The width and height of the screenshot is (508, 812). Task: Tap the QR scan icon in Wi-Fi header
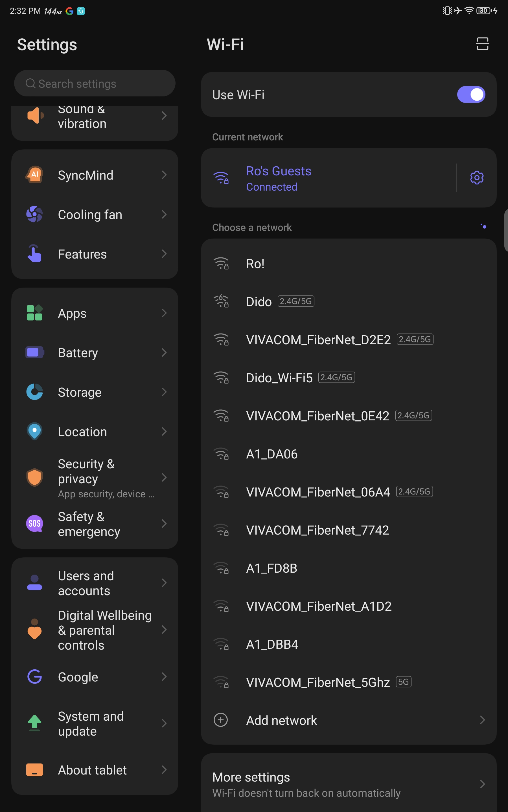click(x=482, y=44)
